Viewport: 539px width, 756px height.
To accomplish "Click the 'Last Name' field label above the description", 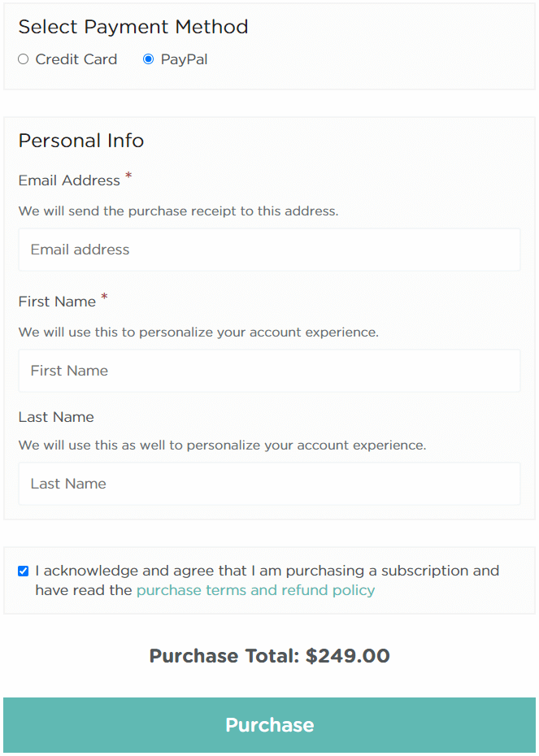I will coord(56,417).
